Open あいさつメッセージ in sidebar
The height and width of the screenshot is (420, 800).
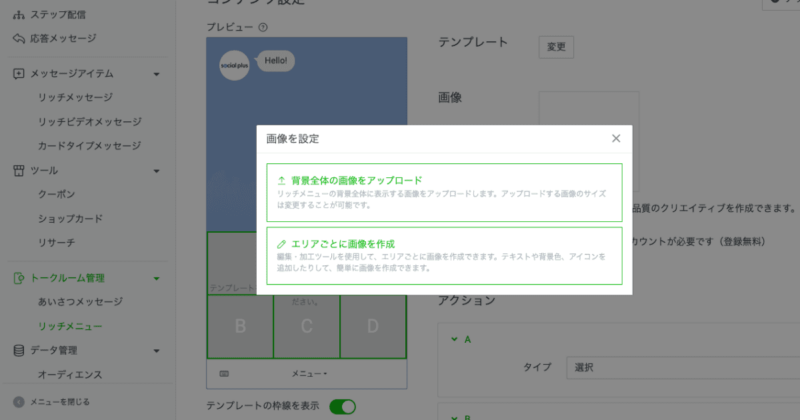80,302
